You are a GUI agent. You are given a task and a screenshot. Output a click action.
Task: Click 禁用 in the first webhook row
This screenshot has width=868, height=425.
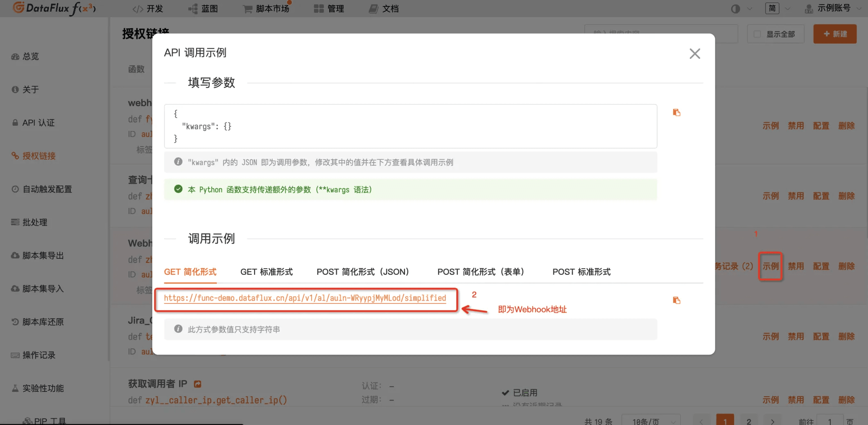[796, 126]
